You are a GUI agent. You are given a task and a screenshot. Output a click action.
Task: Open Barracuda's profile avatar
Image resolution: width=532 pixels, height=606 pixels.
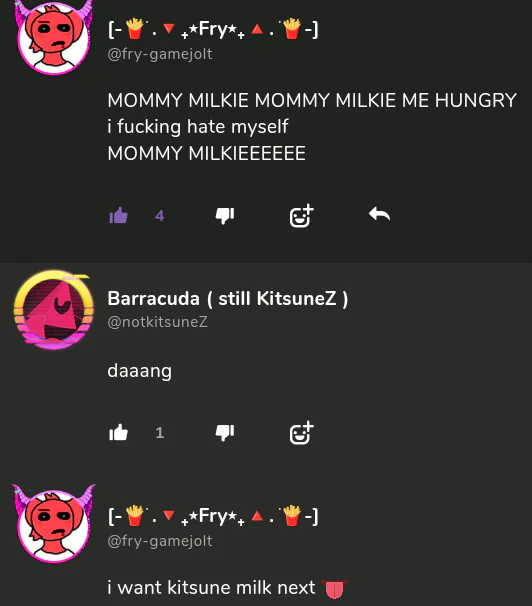pyautogui.click(x=54, y=310)
